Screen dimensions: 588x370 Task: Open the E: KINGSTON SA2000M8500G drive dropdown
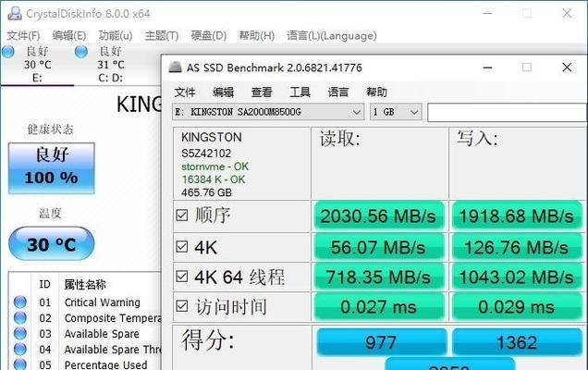[x=268, y=112]
